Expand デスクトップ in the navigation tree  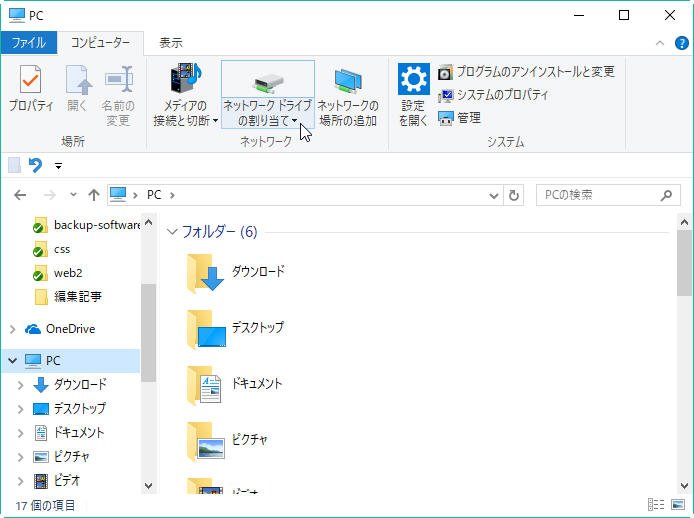click(x=20, y=409)
